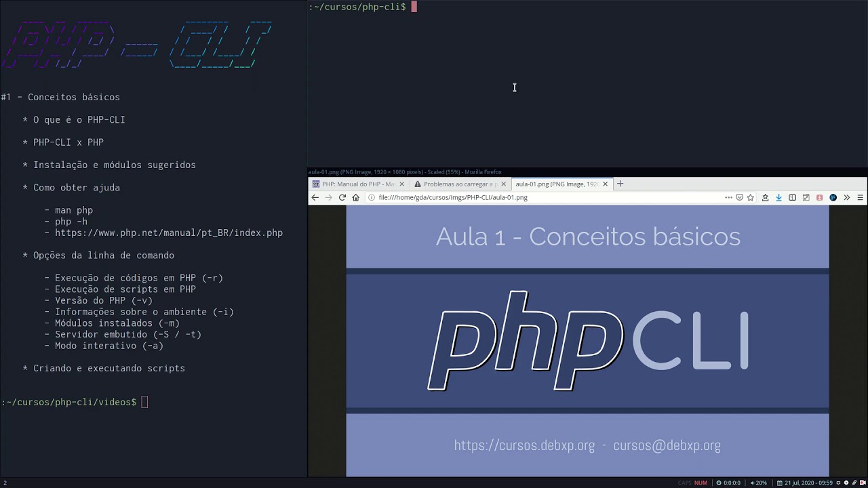Save page to Pocket
The height and width of the screenshot is (488, 868).
[739, 197]
